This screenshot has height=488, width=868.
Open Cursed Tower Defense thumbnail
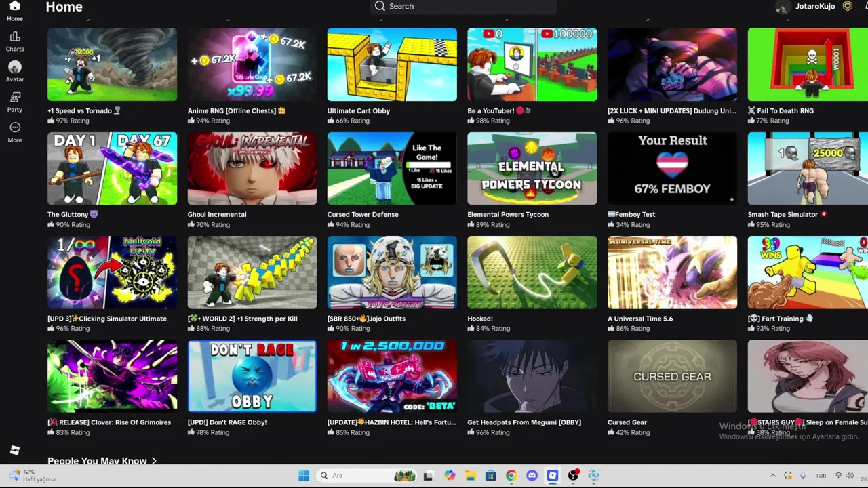coord(392,168)
